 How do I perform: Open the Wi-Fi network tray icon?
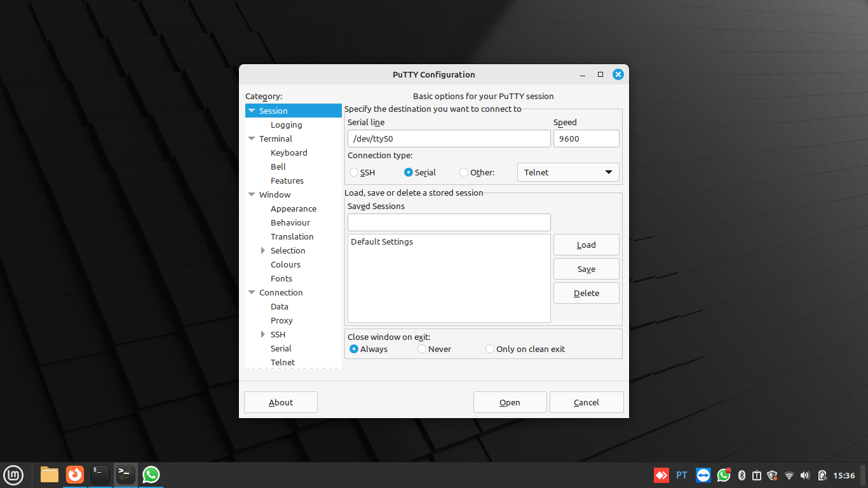(x=789, y=475)
